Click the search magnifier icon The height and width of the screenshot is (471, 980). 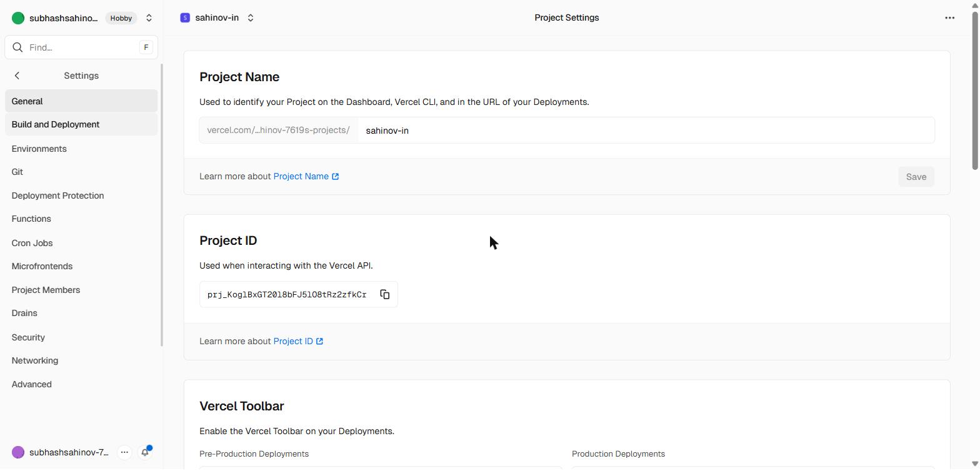(17, 47)
